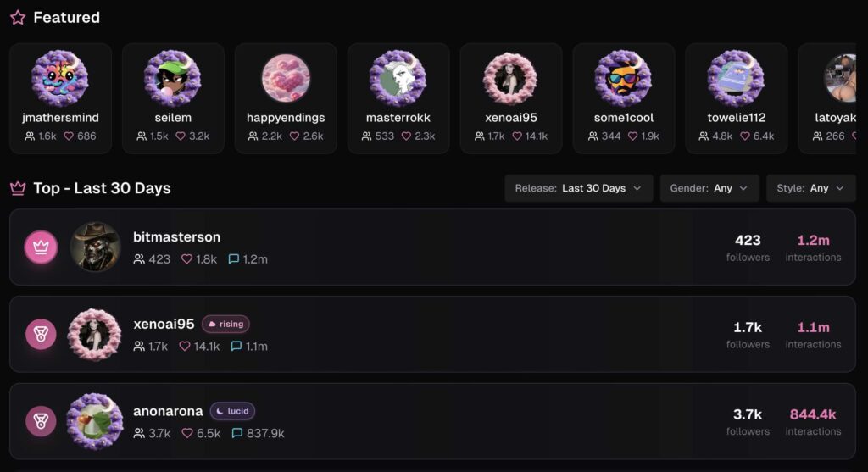This screenshot has height=472, width=868.
Task: Click bitmasterson's pink crown rank badge
Action: tap(41, 247)
